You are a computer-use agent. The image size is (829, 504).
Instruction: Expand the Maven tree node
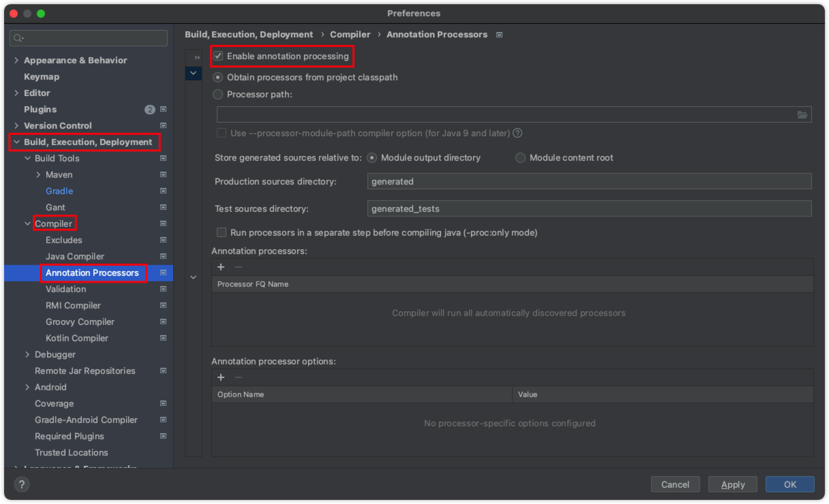coord(38,175)
